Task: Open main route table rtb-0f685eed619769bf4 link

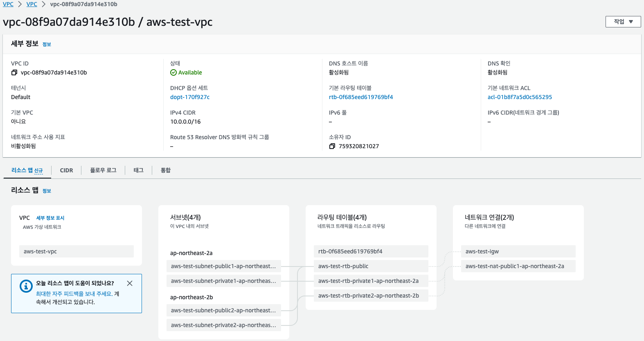Action: point(361,97)
